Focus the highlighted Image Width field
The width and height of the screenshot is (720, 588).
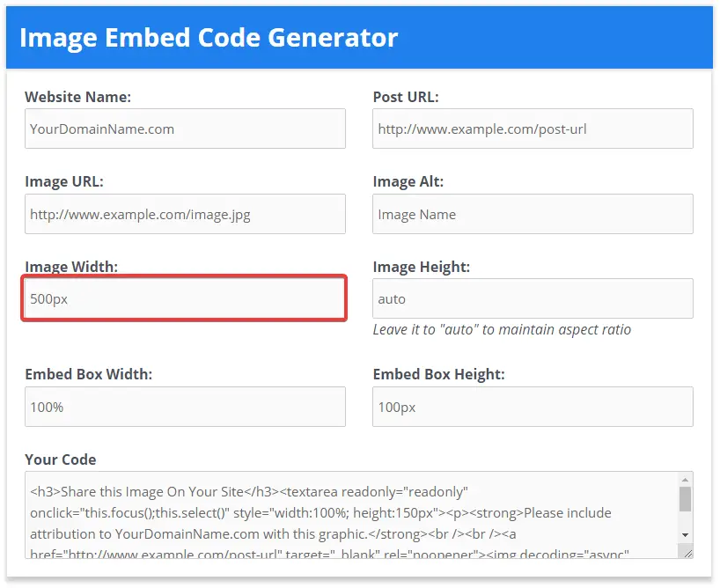[x=184, y=298]
